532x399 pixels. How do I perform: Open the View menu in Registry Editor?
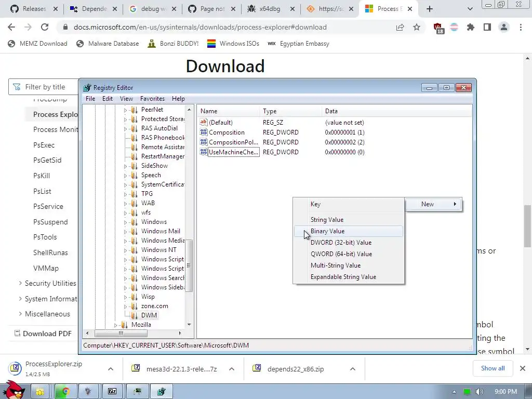126,98
